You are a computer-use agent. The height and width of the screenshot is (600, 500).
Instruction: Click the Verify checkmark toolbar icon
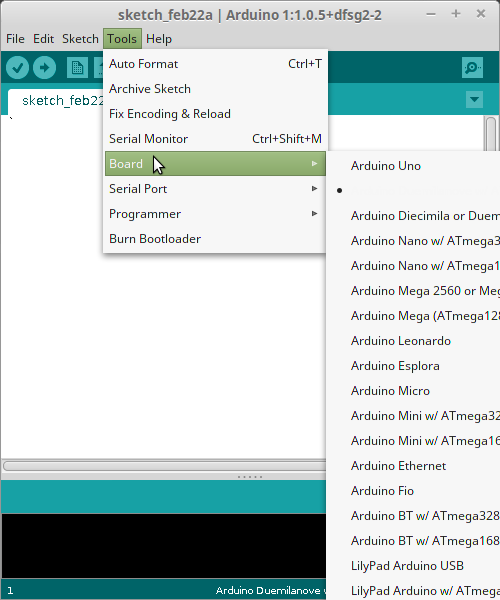pos(18,68)
